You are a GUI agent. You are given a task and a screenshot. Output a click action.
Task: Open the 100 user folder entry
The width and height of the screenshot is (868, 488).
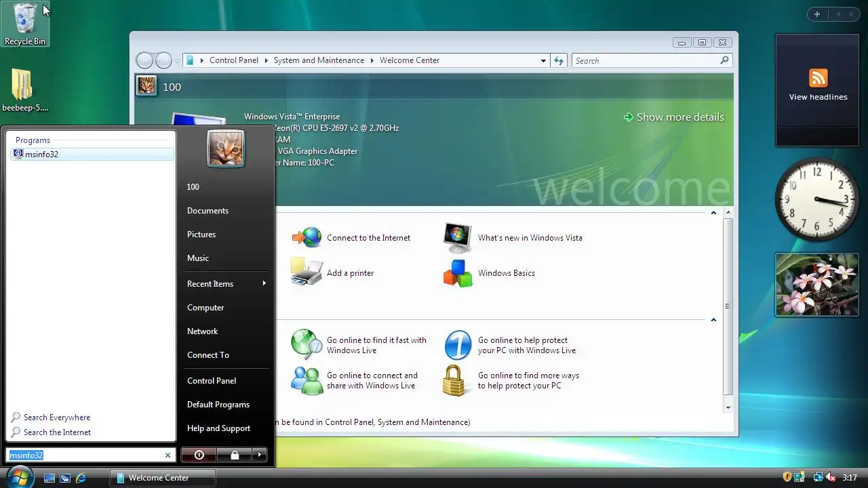coord(193,186)
